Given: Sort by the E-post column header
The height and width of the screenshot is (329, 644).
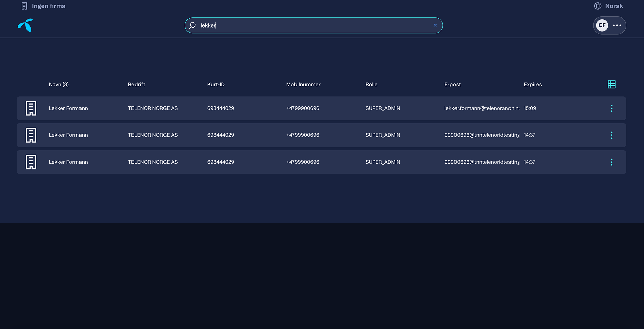Looking at the screenshot, I should point(452,84).
